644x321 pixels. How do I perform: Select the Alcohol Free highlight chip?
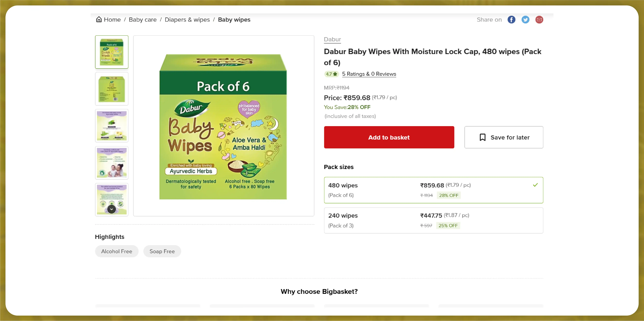pos(117,251)
